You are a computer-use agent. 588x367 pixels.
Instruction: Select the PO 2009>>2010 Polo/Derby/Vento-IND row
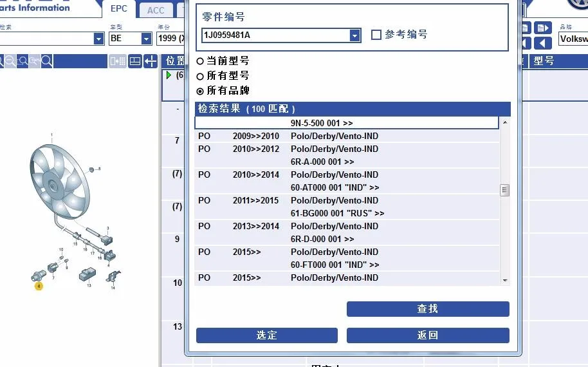[347, 136]
